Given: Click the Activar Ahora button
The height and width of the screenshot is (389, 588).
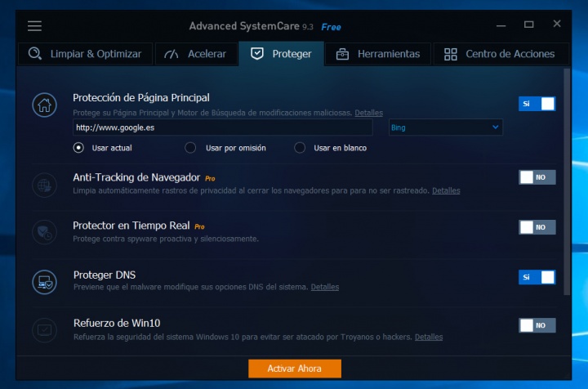Looking at the screenshot, I should click(295, 369).
